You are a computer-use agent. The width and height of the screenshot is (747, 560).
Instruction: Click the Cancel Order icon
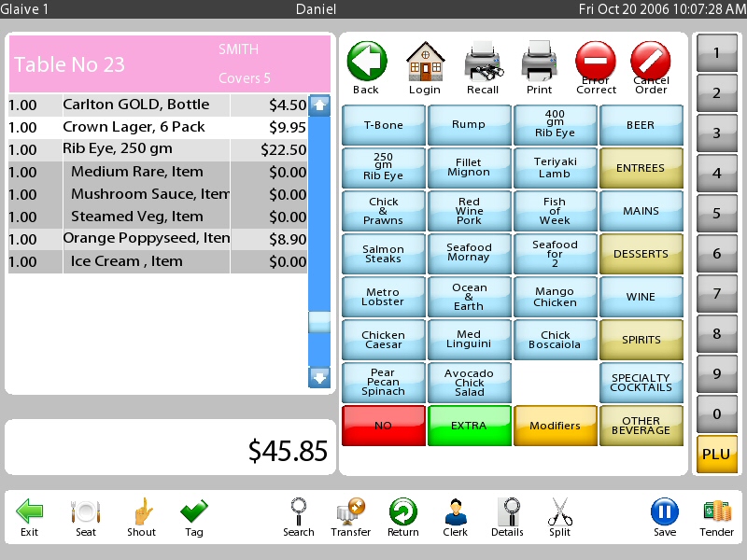click(651, 61)
